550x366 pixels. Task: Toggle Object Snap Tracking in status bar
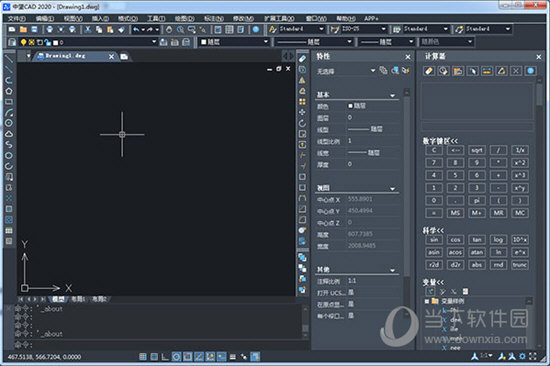pyautogui.click(x=199, y=357)
